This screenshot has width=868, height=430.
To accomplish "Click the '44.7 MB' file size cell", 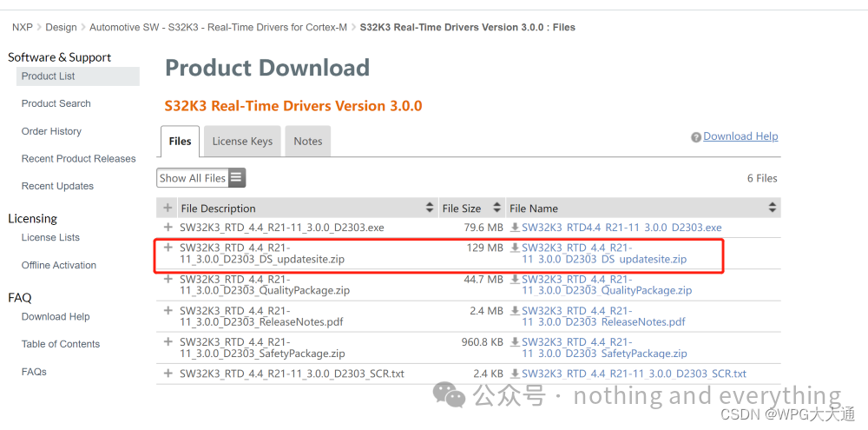I will (483, 279).
